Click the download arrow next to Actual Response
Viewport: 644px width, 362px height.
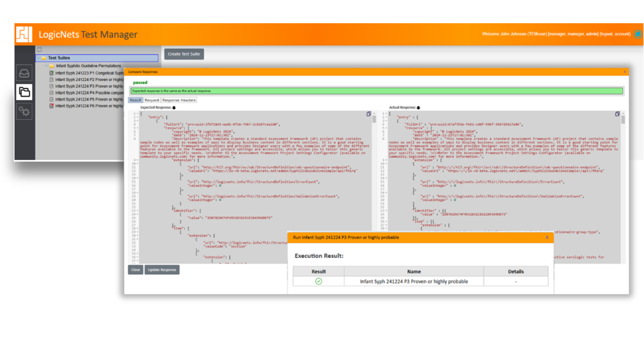pyautogui.click(x=418, y=108)
